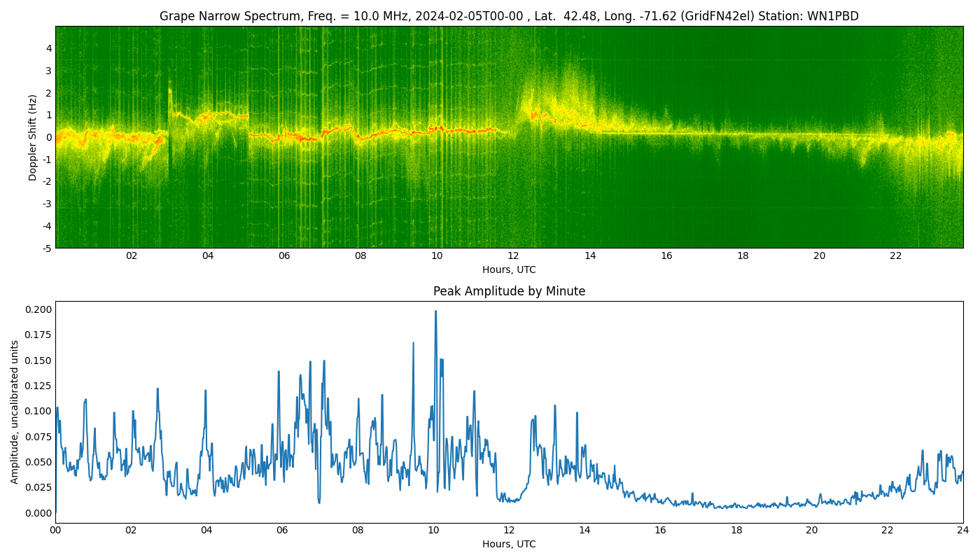This screenshot has width=980, height=560.
Task: Click the 18 hour tick on amplitude axis
Action: (x=736, y=531)
